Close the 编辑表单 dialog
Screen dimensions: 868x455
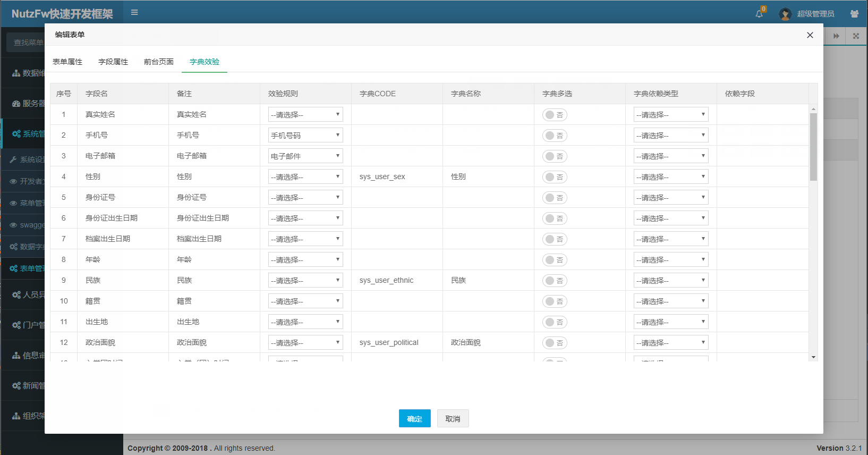point(810,35)
